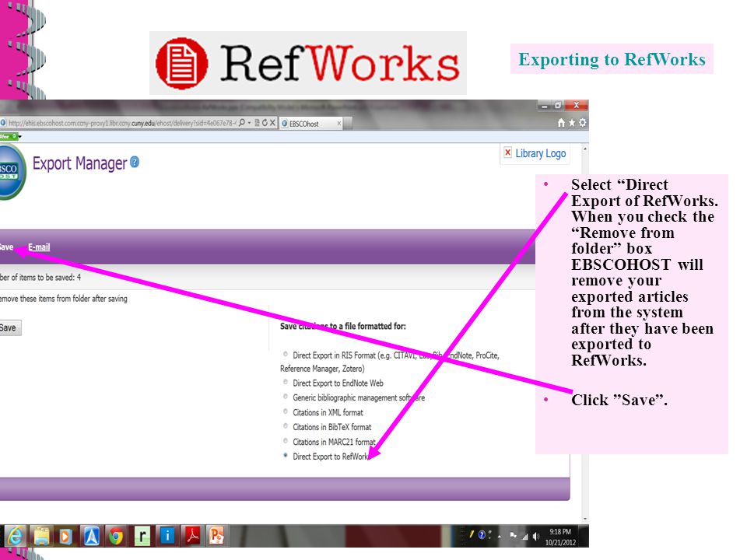Open Google Chrome from the taskbar

tap(116, 536)
